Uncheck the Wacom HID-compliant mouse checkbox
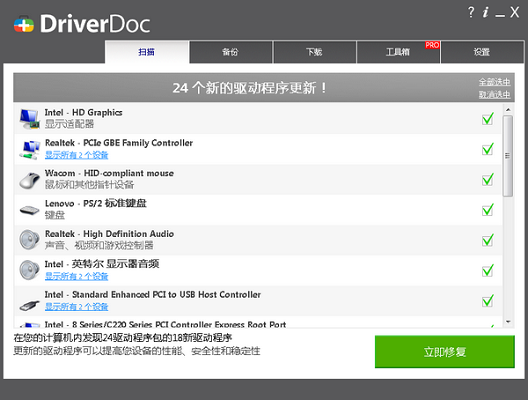Screen dimensions: 528x400 (488, 179)
